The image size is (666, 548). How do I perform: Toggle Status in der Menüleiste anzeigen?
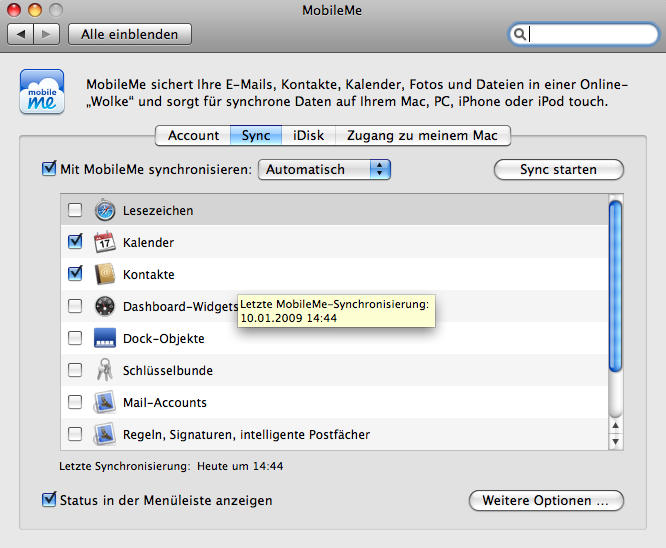pyautogui.click(x=49, y=500)
